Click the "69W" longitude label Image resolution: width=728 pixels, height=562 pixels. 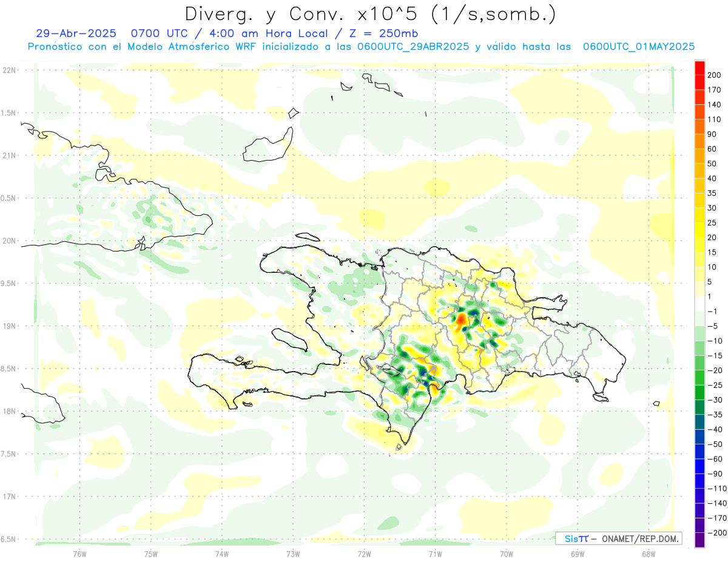[577, 554]
